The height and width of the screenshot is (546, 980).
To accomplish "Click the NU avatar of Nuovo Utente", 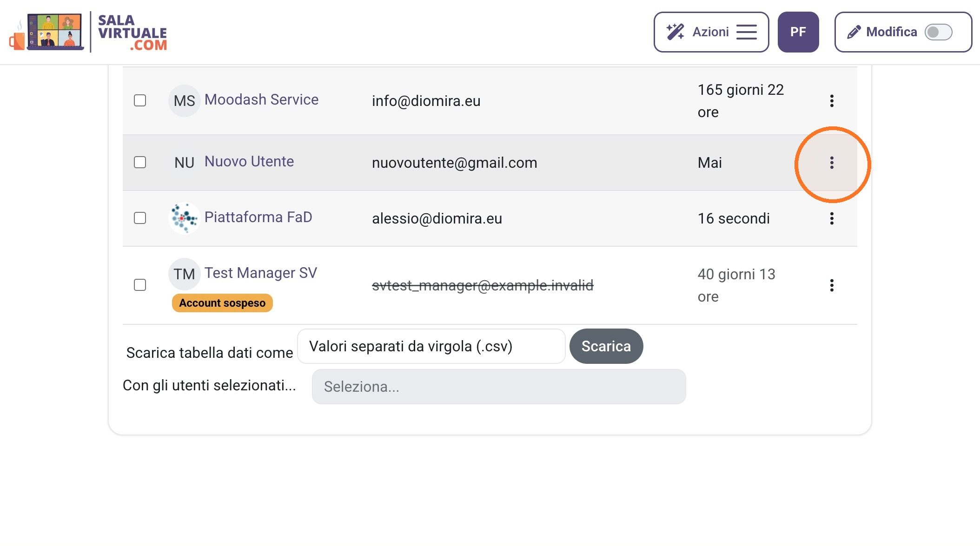I will (184, 163).
